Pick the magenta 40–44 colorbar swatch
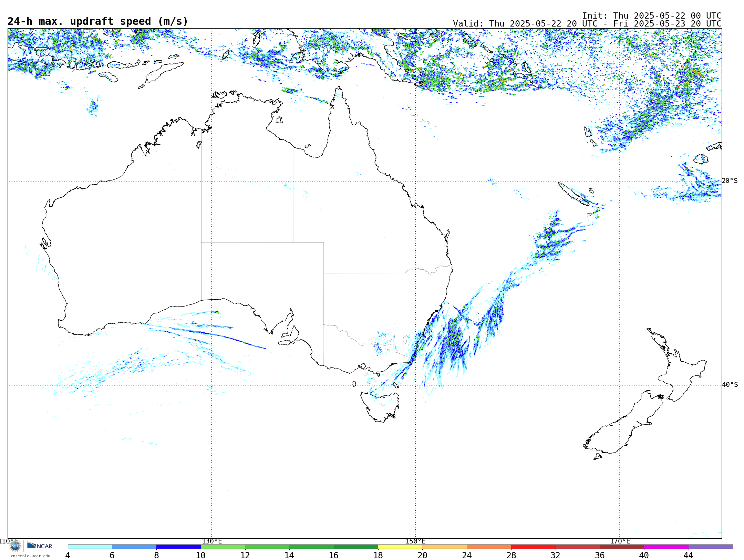The height and width of the screenshot is (560, 744). 666,547
